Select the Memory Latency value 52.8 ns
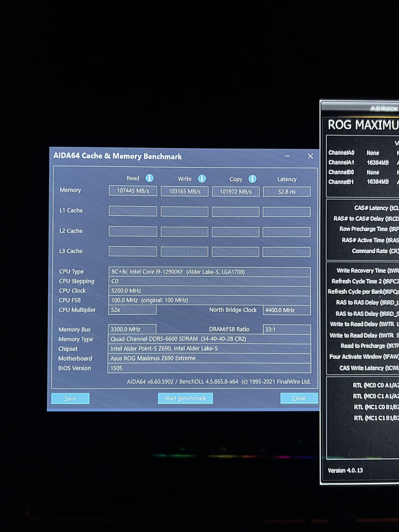The image size is (399, 532). coord(287,192)
